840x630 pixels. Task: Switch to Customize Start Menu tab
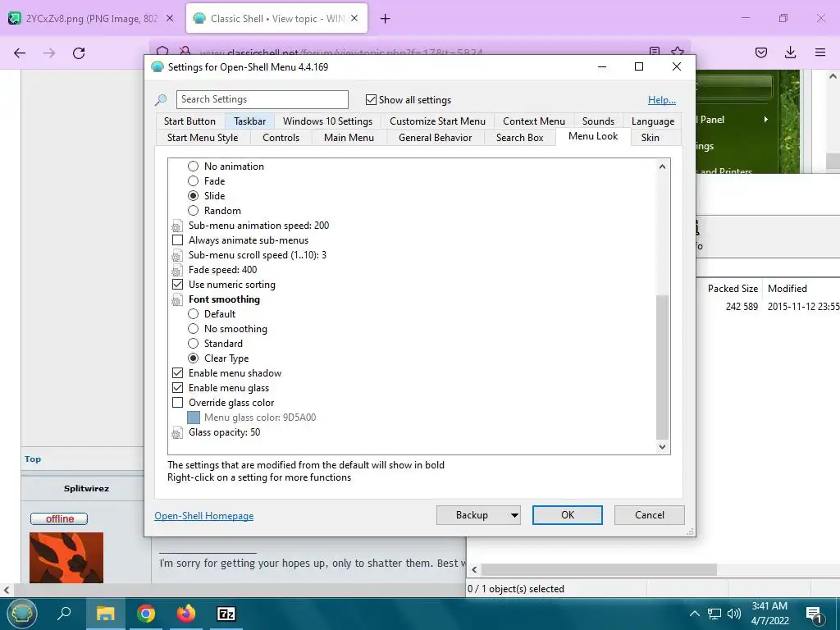[x=438, y=121]
